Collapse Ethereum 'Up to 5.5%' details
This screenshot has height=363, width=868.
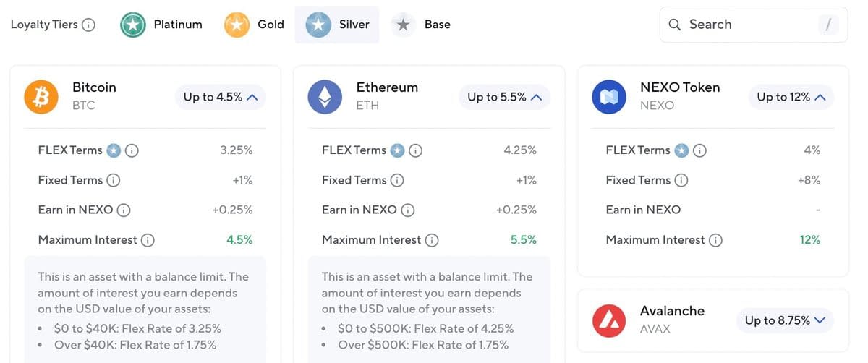504,97
